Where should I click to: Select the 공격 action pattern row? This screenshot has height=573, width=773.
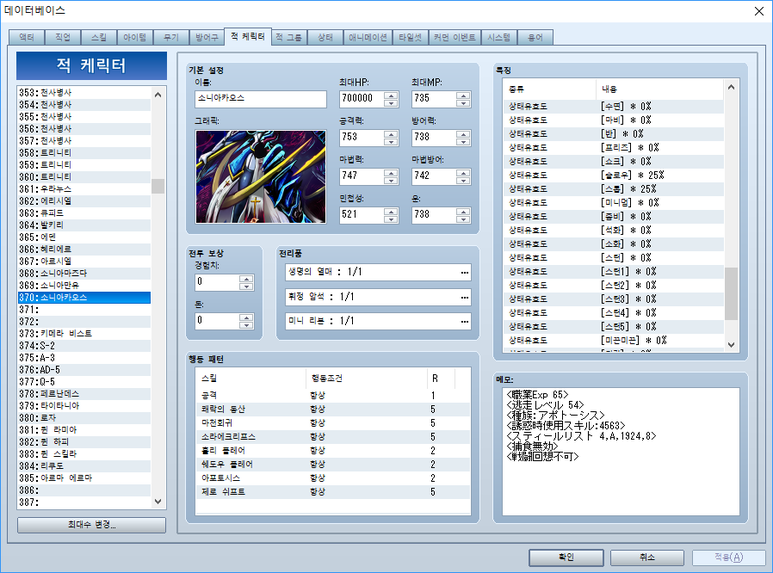point(333,395)
